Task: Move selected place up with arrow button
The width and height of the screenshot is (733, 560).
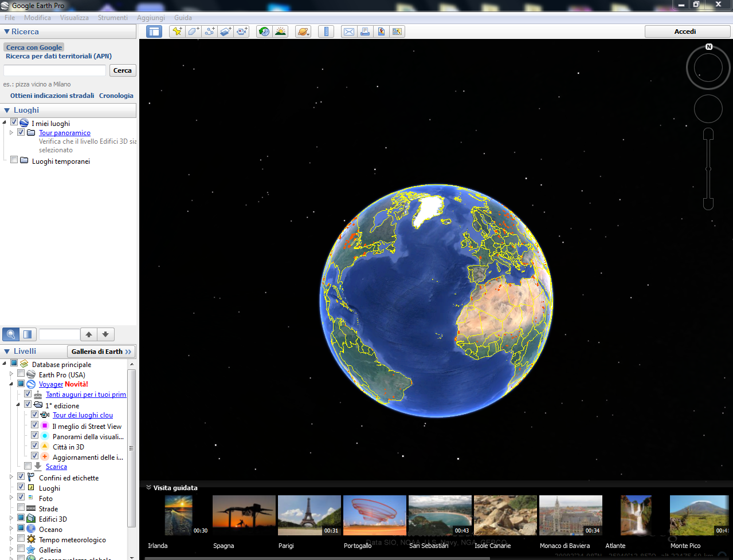Action: point(89,334)
